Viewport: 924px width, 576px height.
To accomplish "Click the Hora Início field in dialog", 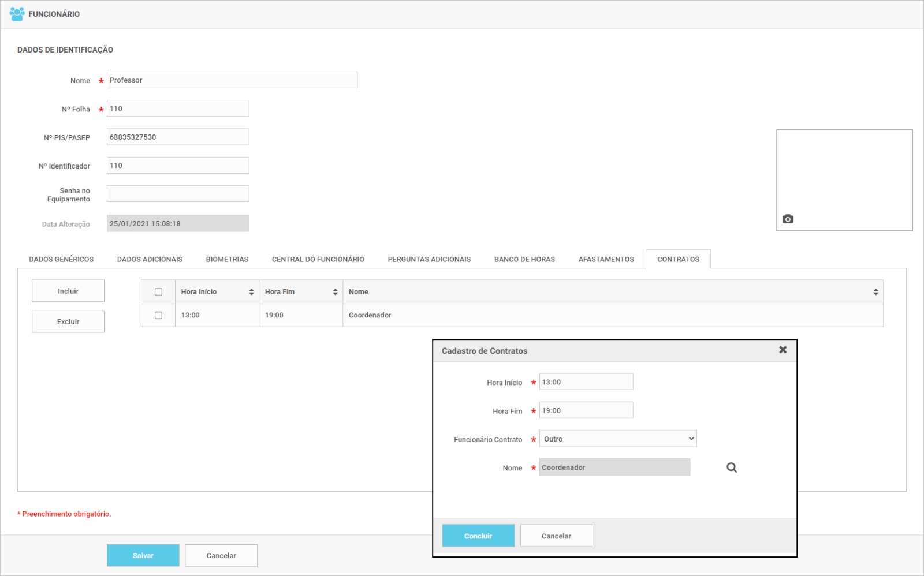I will coord(586,381).
